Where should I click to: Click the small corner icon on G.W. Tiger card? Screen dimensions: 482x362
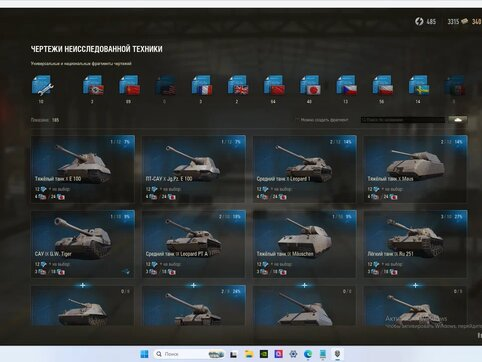click(127, 272)
